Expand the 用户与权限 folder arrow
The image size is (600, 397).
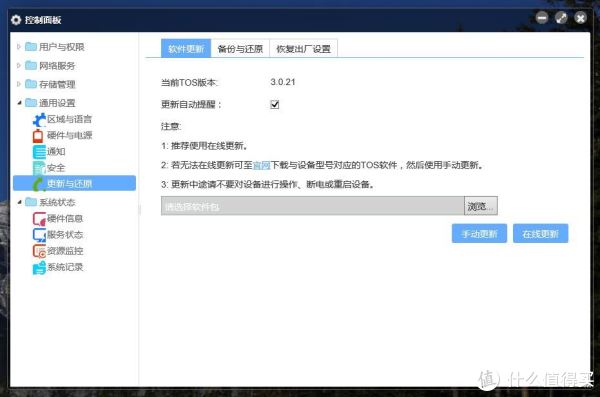coord(18,47)
